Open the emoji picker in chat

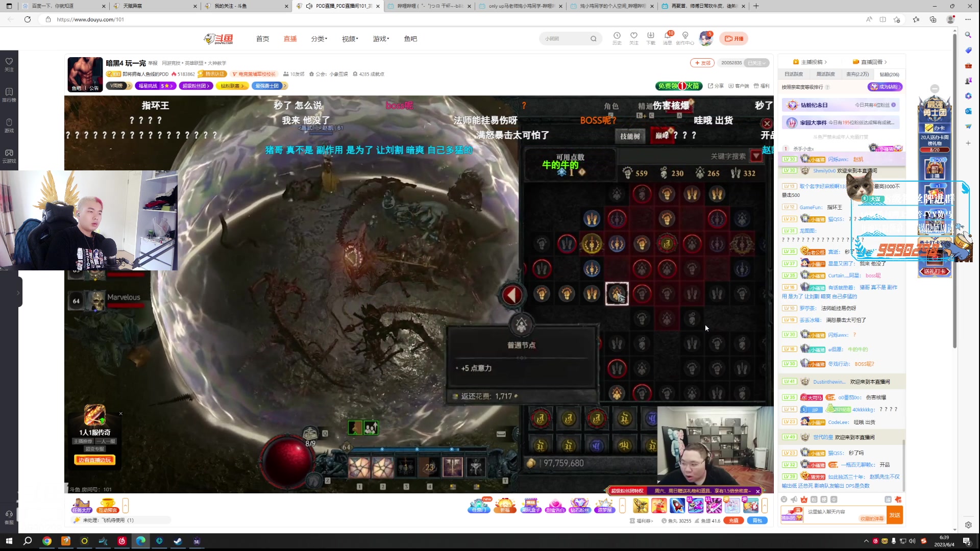pyautogui.click(x=784, y=499)
